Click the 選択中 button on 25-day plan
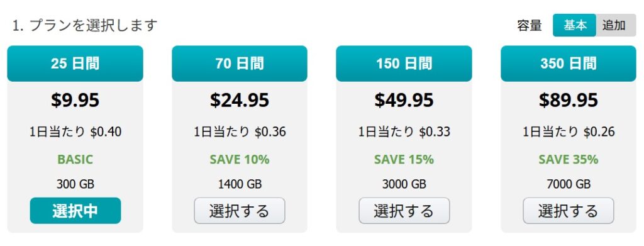The width and height of the screenshot is (644, 246). pyautogui.click(x=75, y=211)
